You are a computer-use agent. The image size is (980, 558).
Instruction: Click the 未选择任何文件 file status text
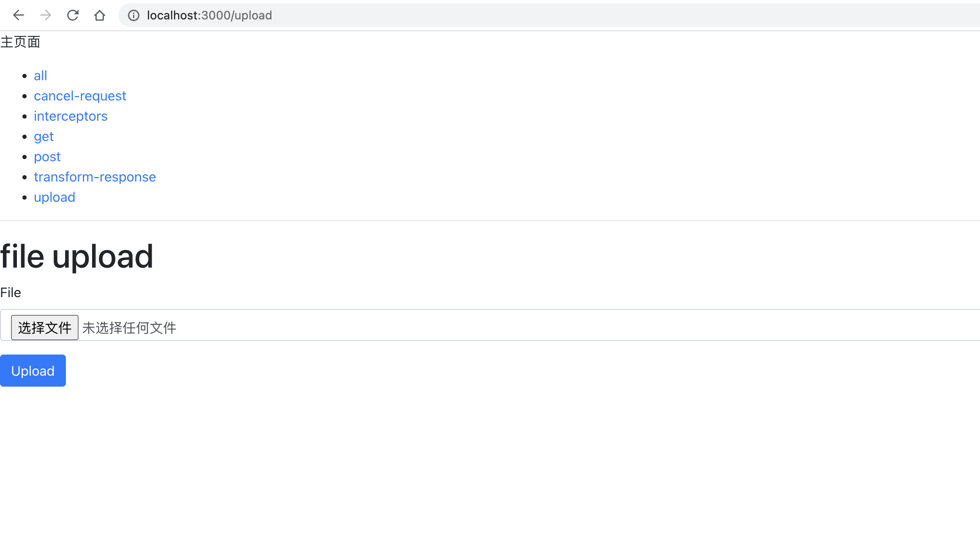pos(129,328)
